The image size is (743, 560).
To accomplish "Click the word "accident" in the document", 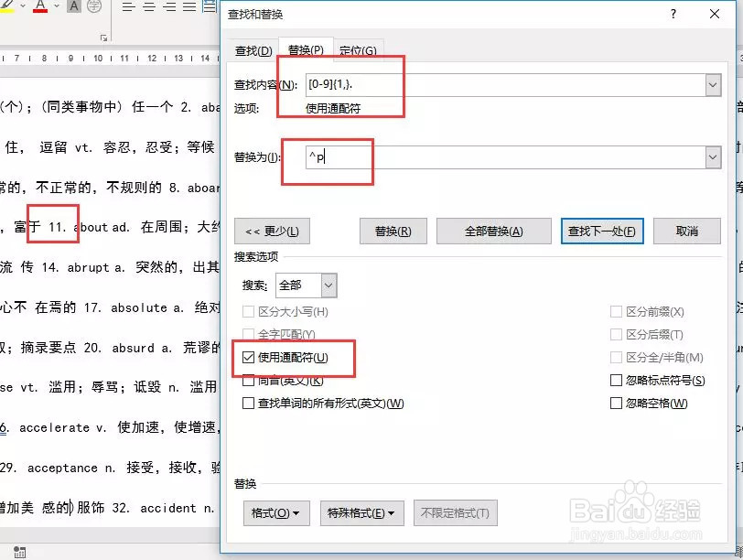I will (168, 509).
